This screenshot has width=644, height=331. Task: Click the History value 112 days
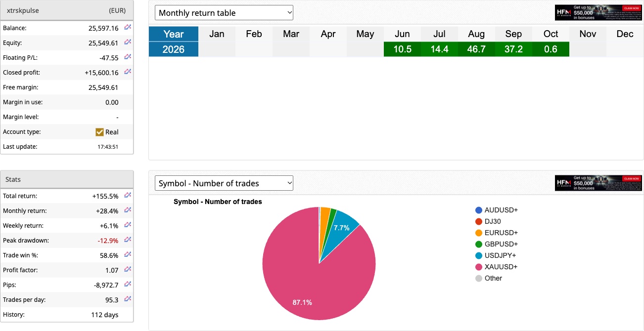[105, 315]
